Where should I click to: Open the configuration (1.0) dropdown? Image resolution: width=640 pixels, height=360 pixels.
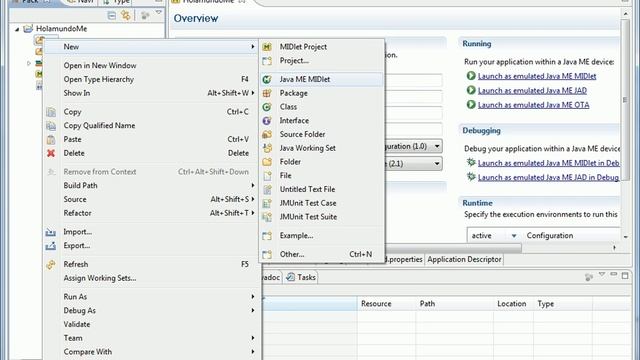(x=437, y=146)
